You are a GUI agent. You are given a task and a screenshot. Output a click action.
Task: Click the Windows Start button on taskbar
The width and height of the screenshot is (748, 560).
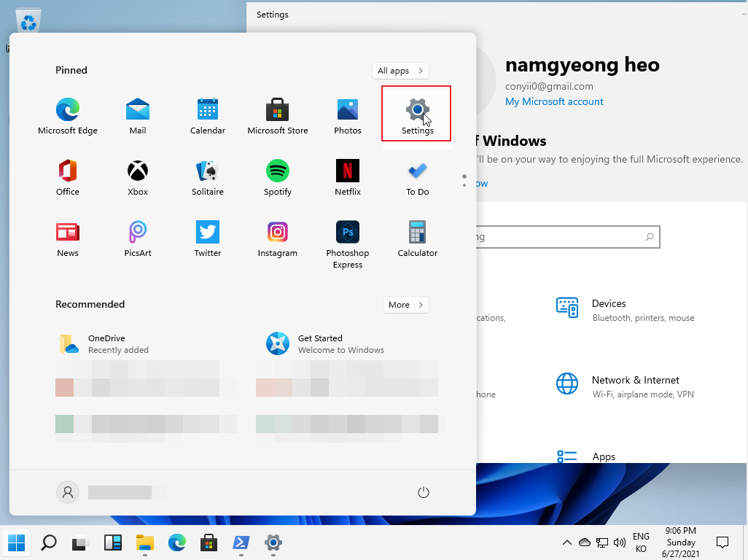coord(17,542)
